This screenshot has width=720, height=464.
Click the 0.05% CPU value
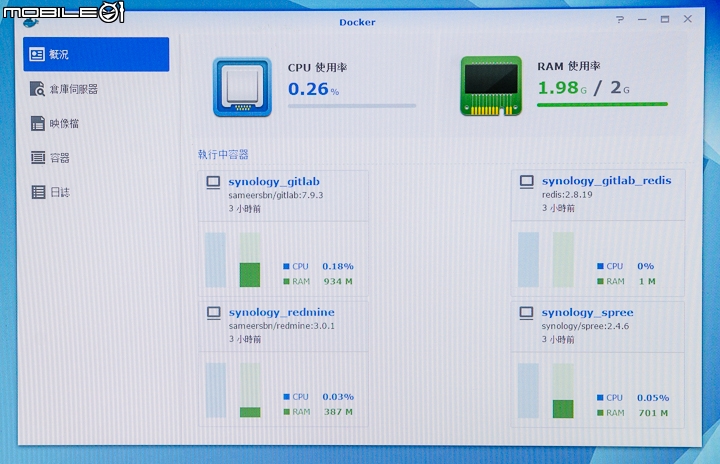(653, 398)
